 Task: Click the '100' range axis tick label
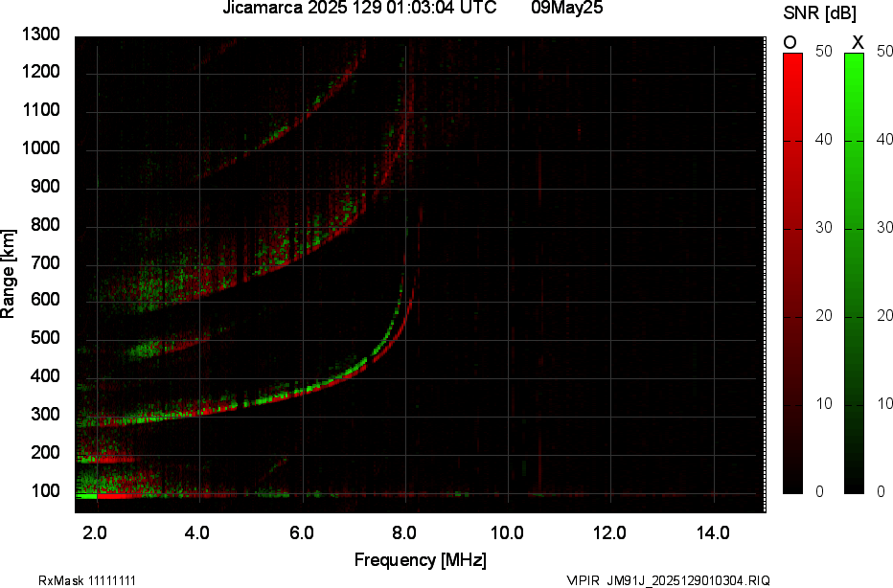point(44,490)
